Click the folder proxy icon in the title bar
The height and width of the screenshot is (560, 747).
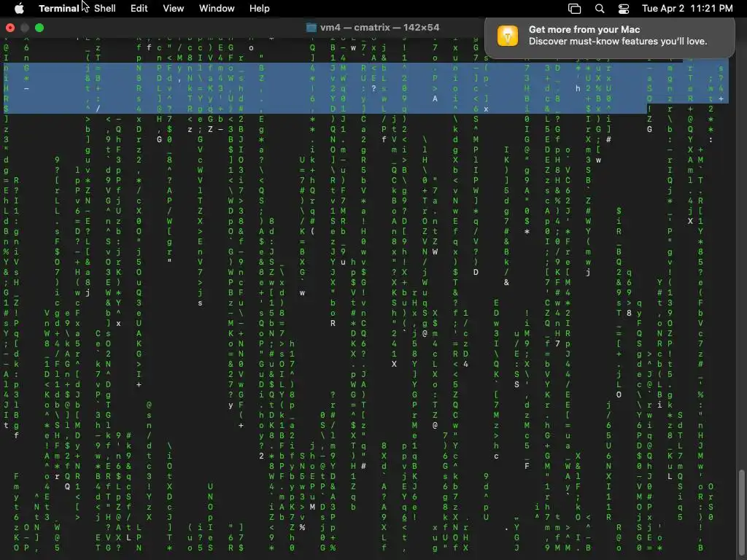pos(311,28)
